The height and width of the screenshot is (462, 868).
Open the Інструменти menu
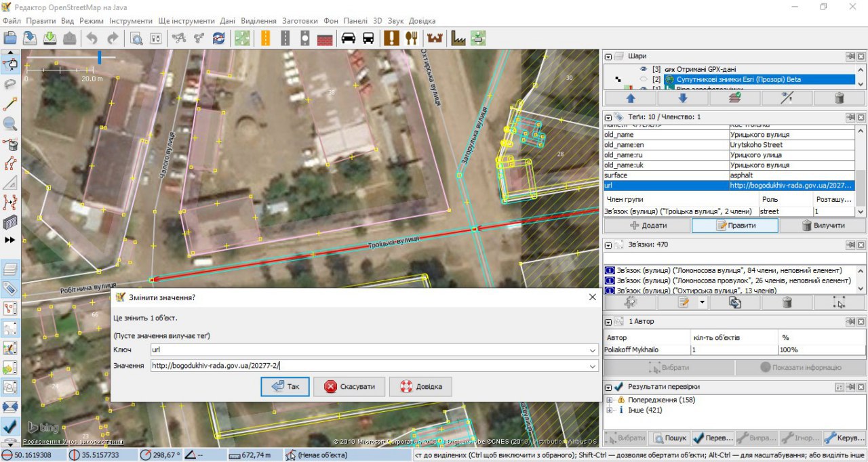coord(131,21)
